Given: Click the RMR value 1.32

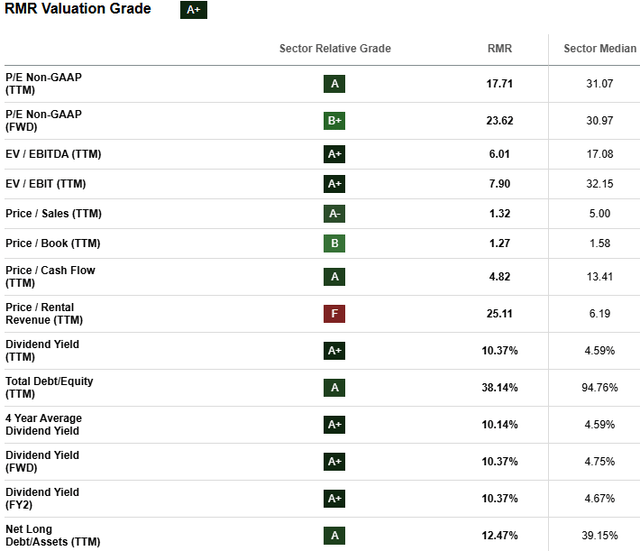Looking at the screenshot, I should pyautogui.click(x=500, y=213).
